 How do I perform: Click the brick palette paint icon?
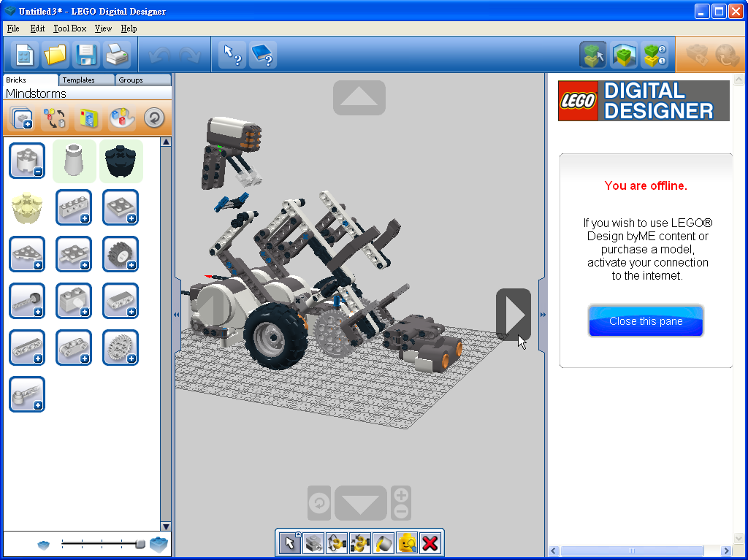[122, 118]
